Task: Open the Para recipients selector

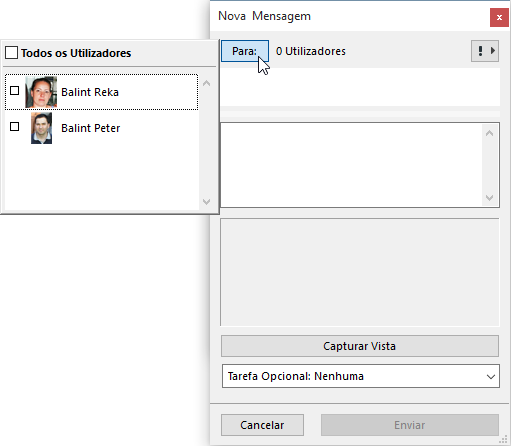Action: (245, 51)
